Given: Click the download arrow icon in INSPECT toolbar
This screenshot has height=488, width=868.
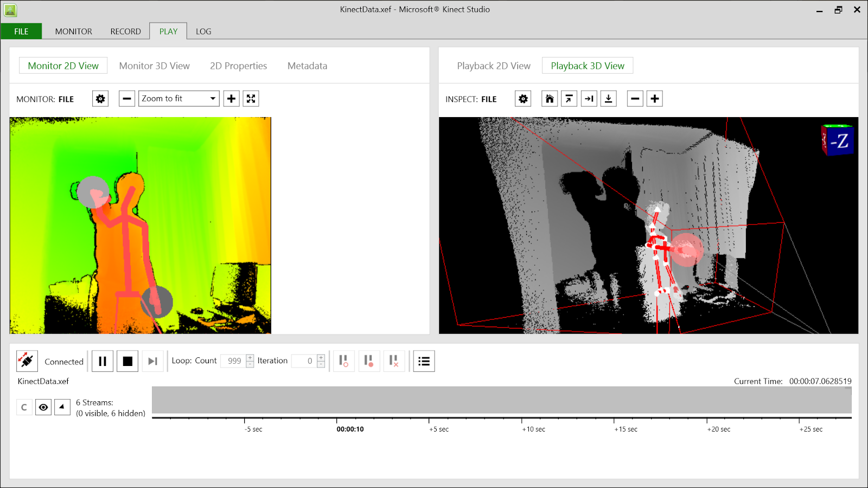Looking at the screenshot, I should (608, 98).
